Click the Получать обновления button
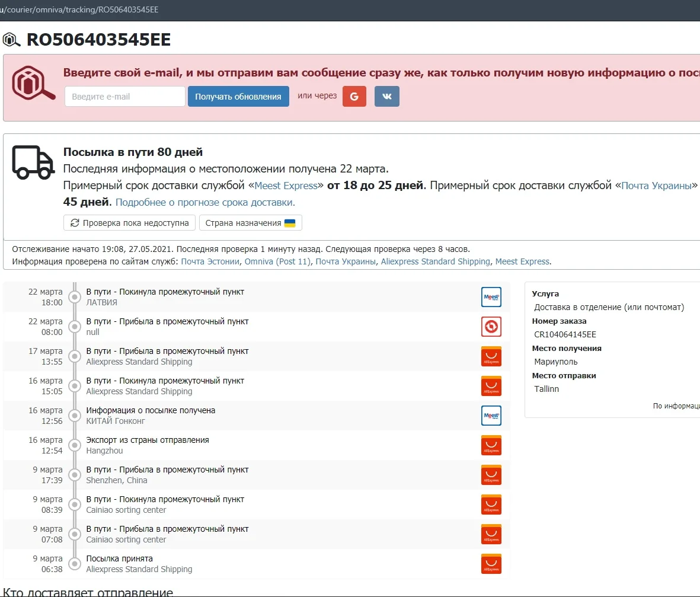Screen dimensions: 700x597 click(x=238, y=97)
